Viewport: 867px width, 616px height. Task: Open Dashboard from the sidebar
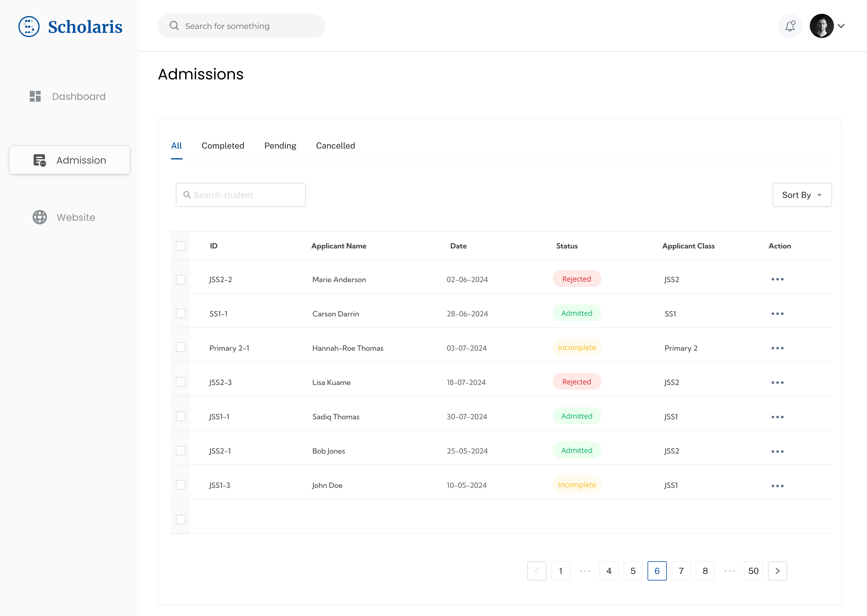[79, 96]
